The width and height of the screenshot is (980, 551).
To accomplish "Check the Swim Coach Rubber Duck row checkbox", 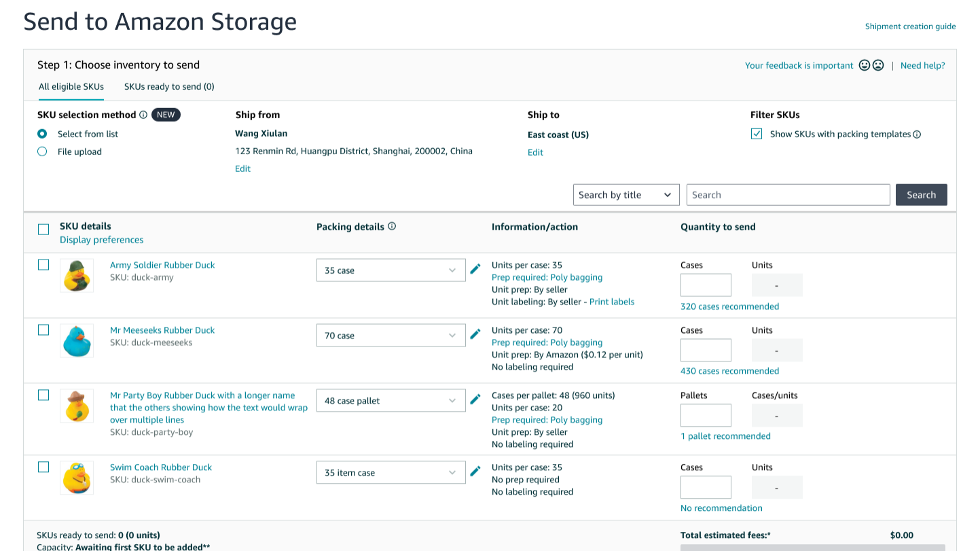I will (x=43, y=467).
